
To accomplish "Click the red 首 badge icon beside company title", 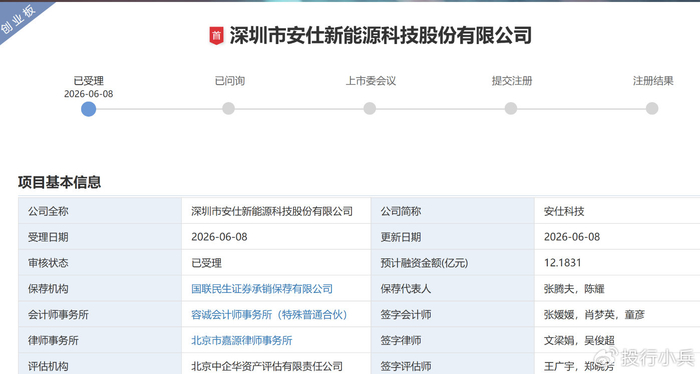I will 217,36.
